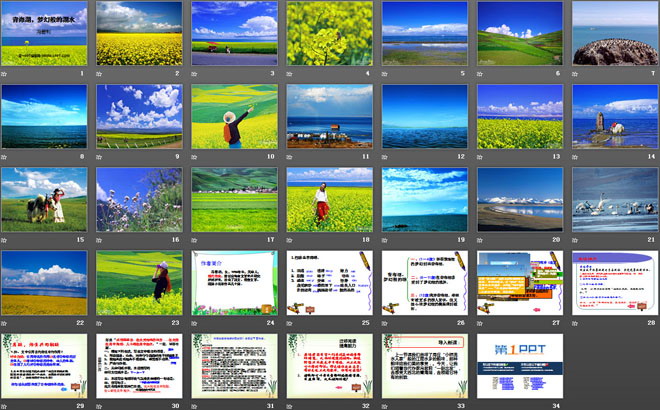Select slide 10 girl with raised arm thumbnail
The image size is (660, 410).
(234, 116)
